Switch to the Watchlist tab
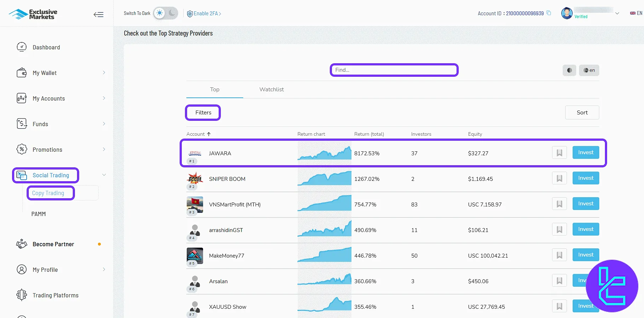Screen dimensions: 644x318 pyautogui.click(x=272, y=90)
